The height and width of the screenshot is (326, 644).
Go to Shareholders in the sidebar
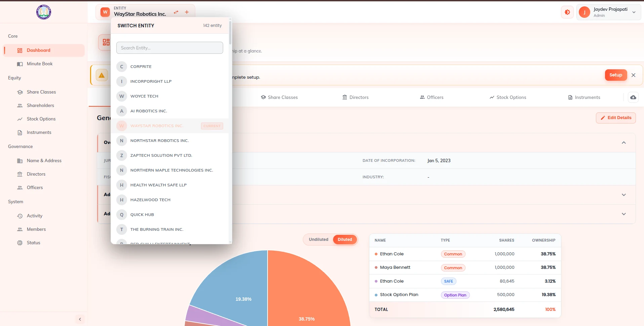coord(44,105)
